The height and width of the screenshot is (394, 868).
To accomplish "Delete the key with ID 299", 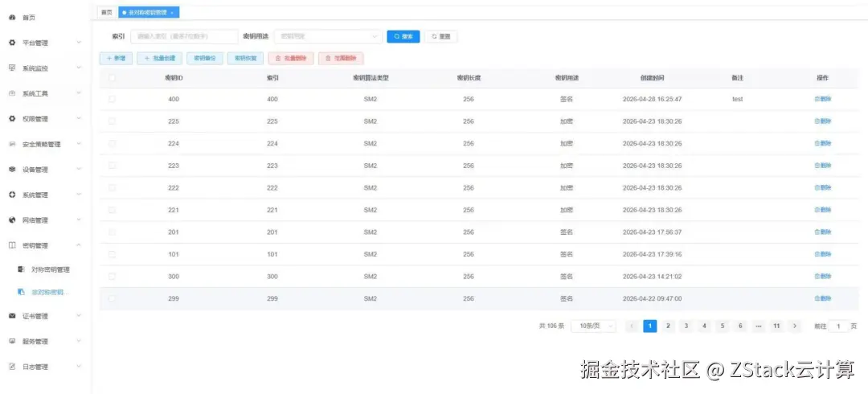I will [823, 298].
